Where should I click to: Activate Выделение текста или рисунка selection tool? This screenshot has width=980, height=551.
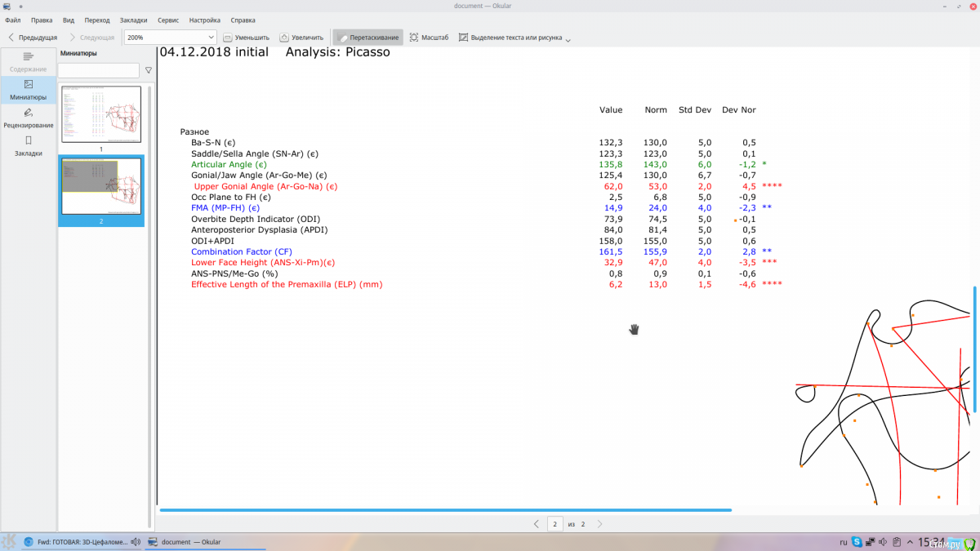coord(510,38)
